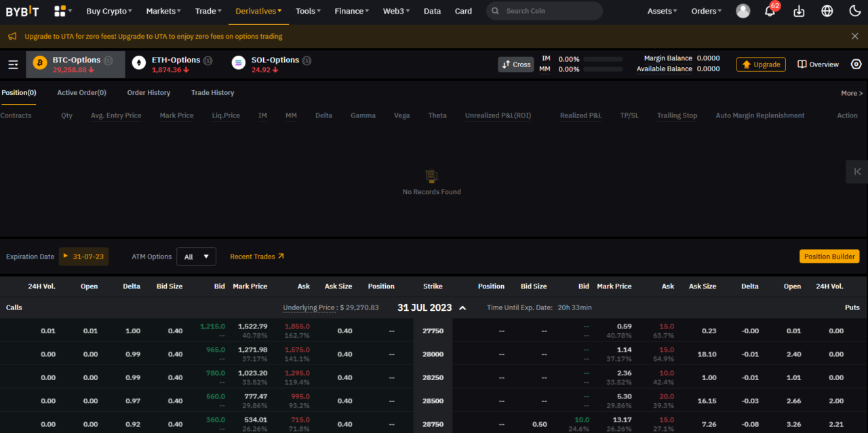Select the Order History tab
Image resolution: width=868 pixels, height=433 pixels.
coord(149,92)
